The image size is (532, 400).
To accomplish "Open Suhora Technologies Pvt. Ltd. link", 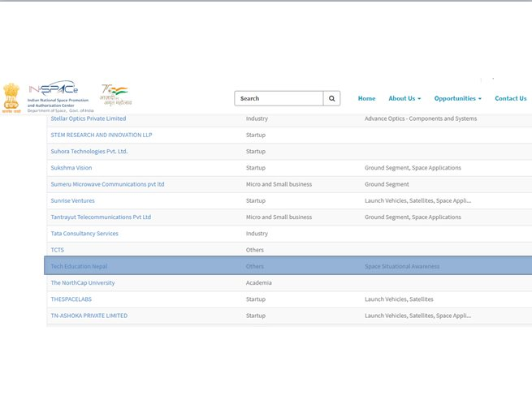I will [x=89, y=151].
